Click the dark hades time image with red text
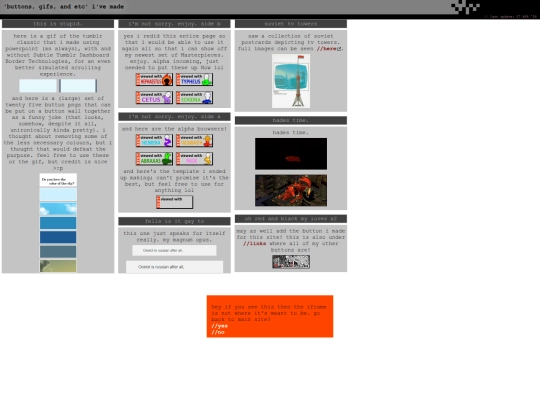Viewport: 540px width, 405px height. [x=291, y=154]
